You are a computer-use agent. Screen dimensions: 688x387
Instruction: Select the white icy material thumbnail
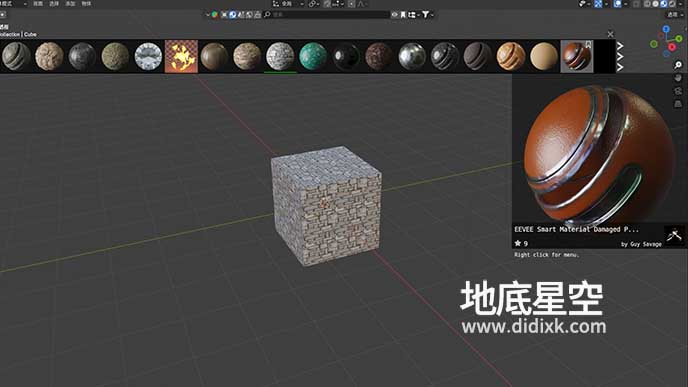(148, 56)
